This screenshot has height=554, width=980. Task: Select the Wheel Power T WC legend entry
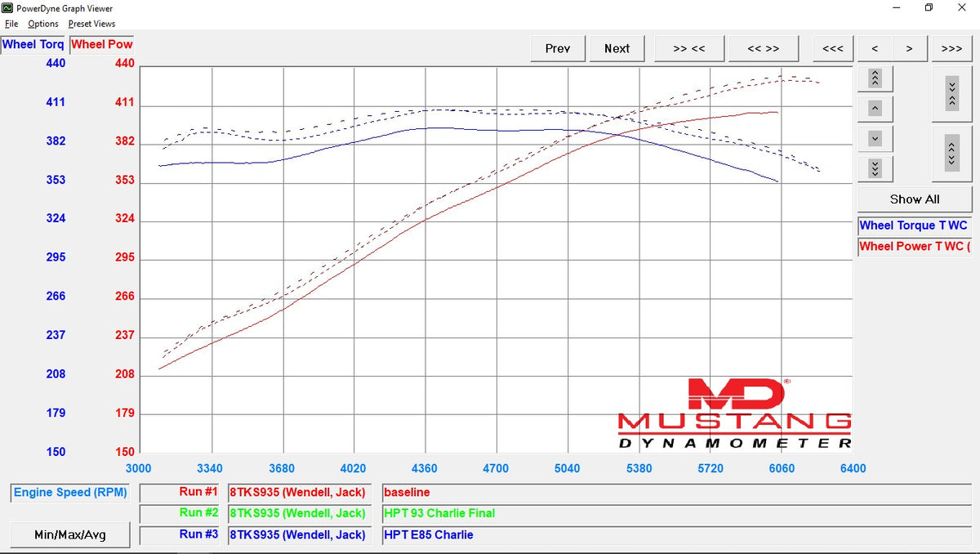click(915, 246)
